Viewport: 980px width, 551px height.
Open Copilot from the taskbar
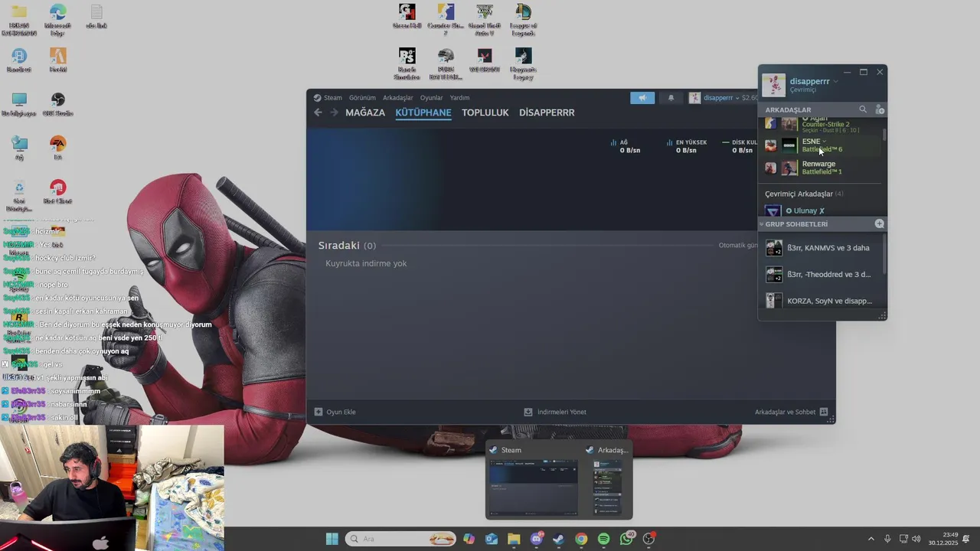point(469,539)
